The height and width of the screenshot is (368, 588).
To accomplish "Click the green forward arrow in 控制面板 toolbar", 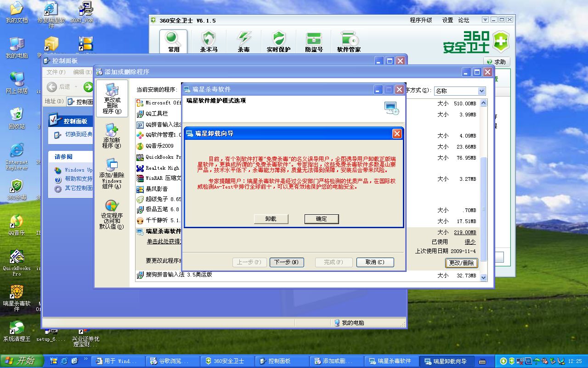I will click(88, 86).
